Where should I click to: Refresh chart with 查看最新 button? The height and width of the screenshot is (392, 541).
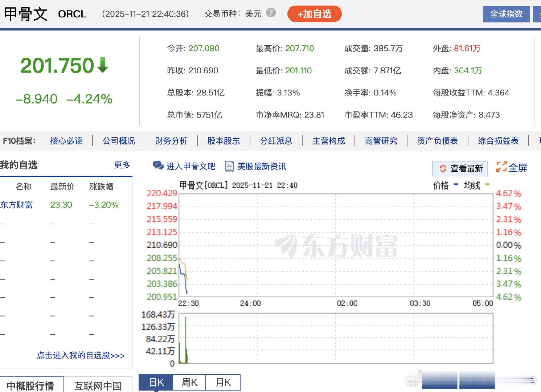point(460,168)
